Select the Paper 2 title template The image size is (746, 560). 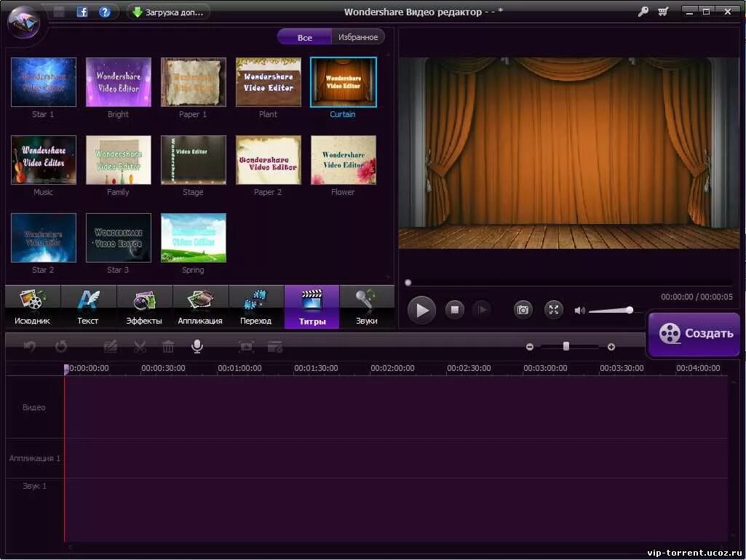(x=269, y=160)
